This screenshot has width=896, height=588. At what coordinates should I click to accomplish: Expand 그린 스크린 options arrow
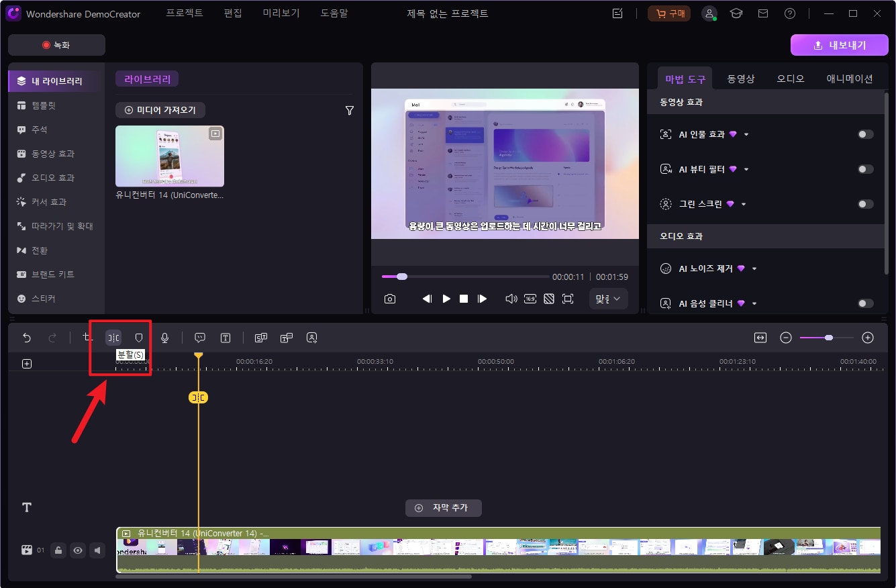click(x=744, y=204)
